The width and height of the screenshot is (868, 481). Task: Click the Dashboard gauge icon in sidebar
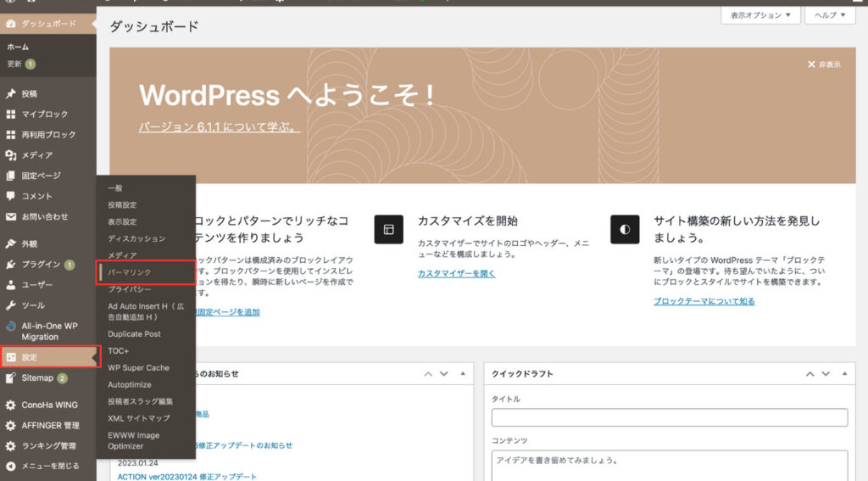(x=10, y=24)
